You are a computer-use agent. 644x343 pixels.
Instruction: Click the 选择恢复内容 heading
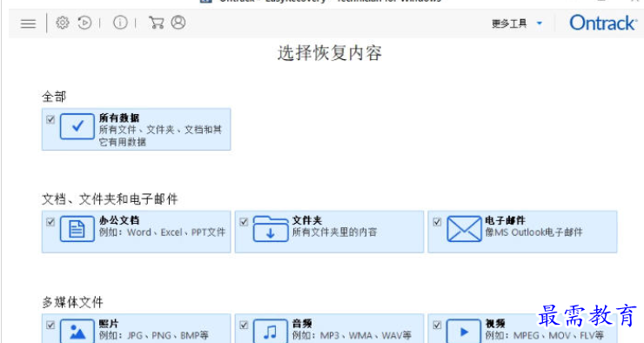329,53
